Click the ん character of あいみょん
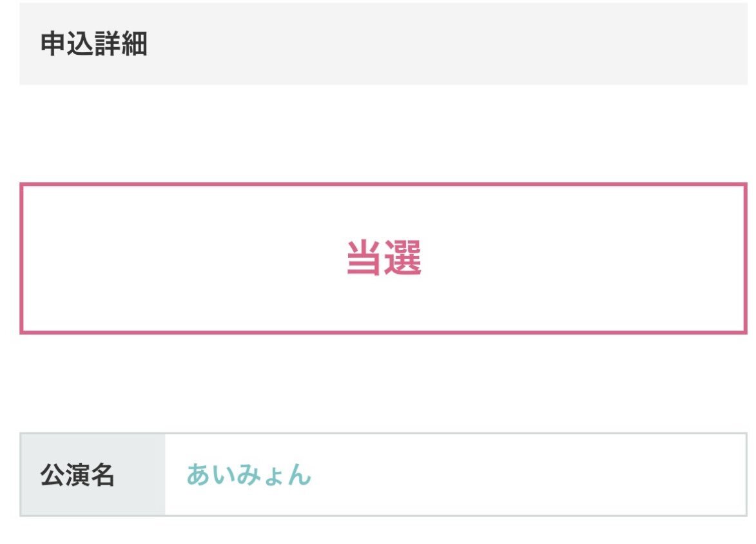 298,476
